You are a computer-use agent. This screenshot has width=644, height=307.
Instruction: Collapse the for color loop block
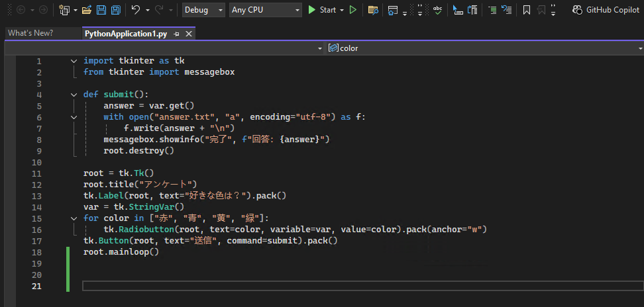(x=74, y=218)
